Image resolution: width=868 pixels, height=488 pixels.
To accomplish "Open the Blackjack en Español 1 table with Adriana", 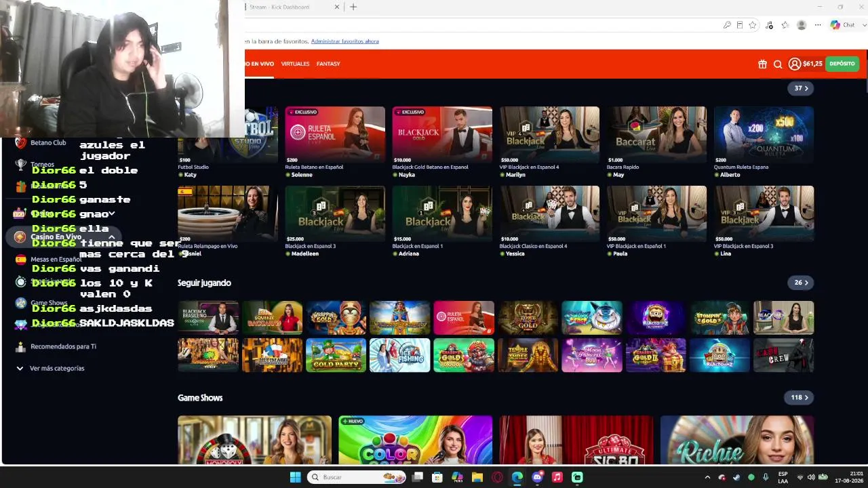I will click(442, 214).
